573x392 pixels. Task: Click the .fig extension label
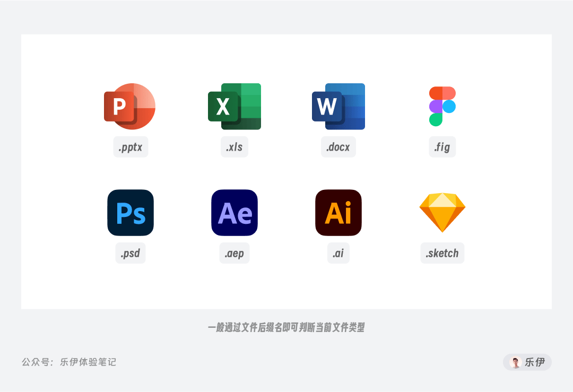click(x=442, y=147)
